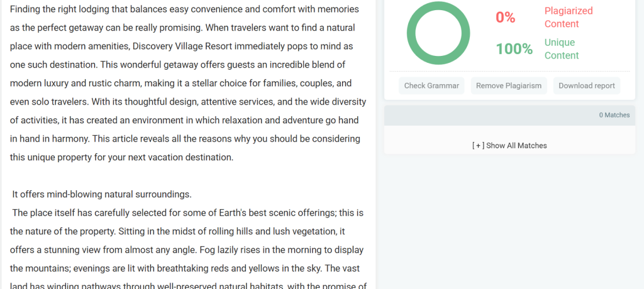
Task: Click the Plagiarized Content label
Action: (x=569, y=18)
